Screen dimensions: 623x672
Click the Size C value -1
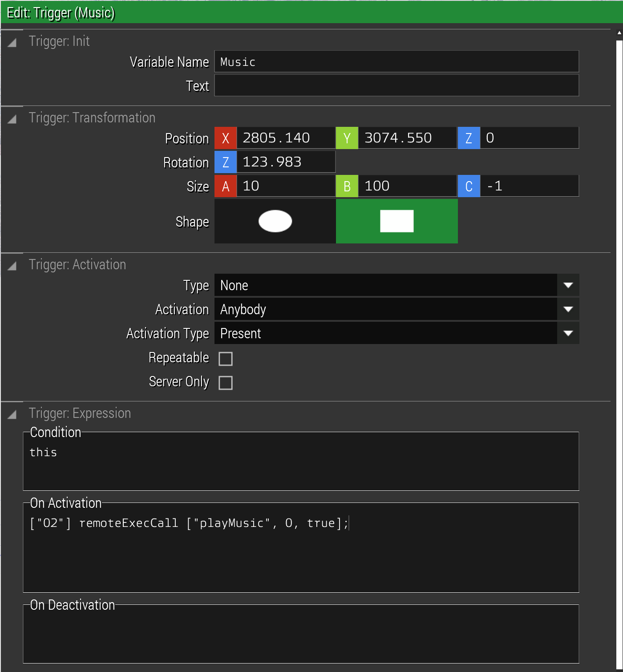click(x=529, y=186)
